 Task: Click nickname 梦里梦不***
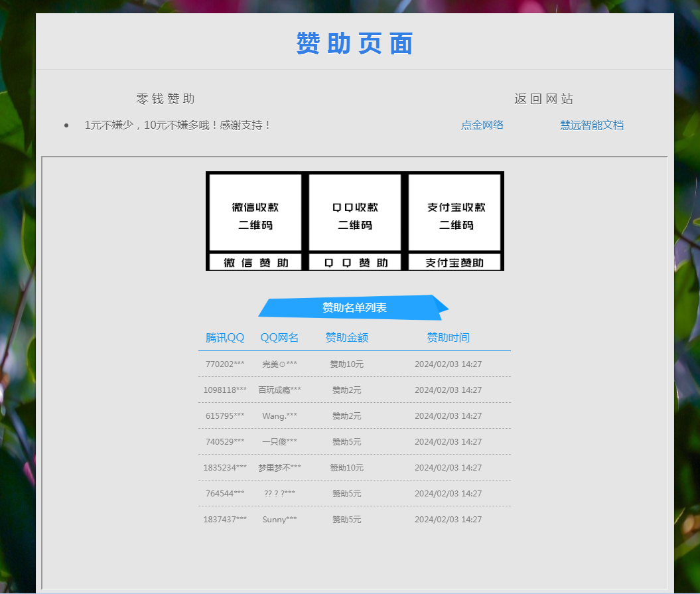[279, 468]
